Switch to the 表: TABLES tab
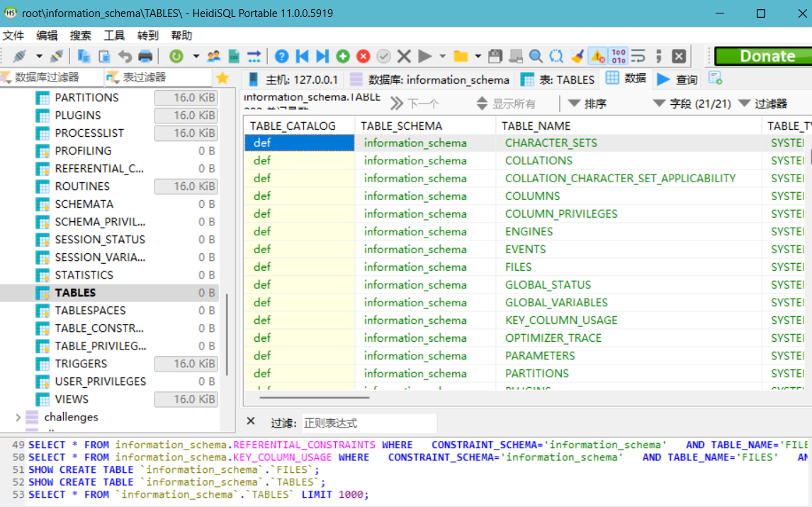Screen dimensions: 812x507 558,79
